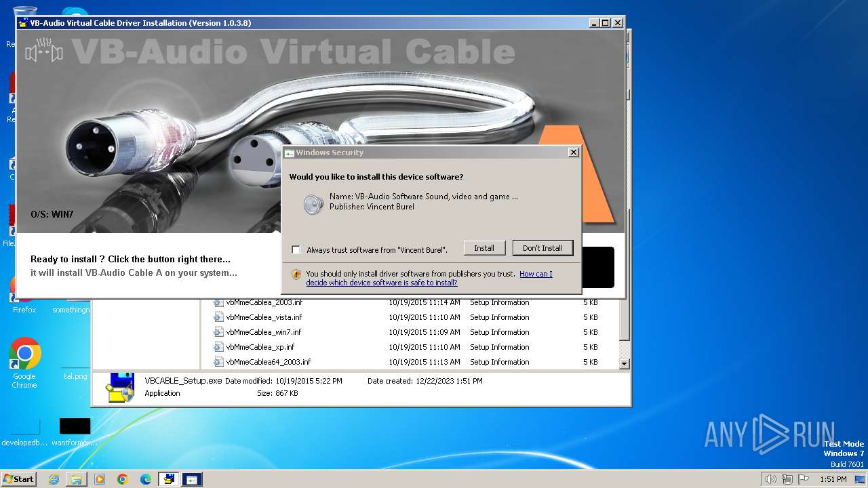Select the tal.png desktop file
The width and height of the screenshot is (868, 488).
point(75,376)
